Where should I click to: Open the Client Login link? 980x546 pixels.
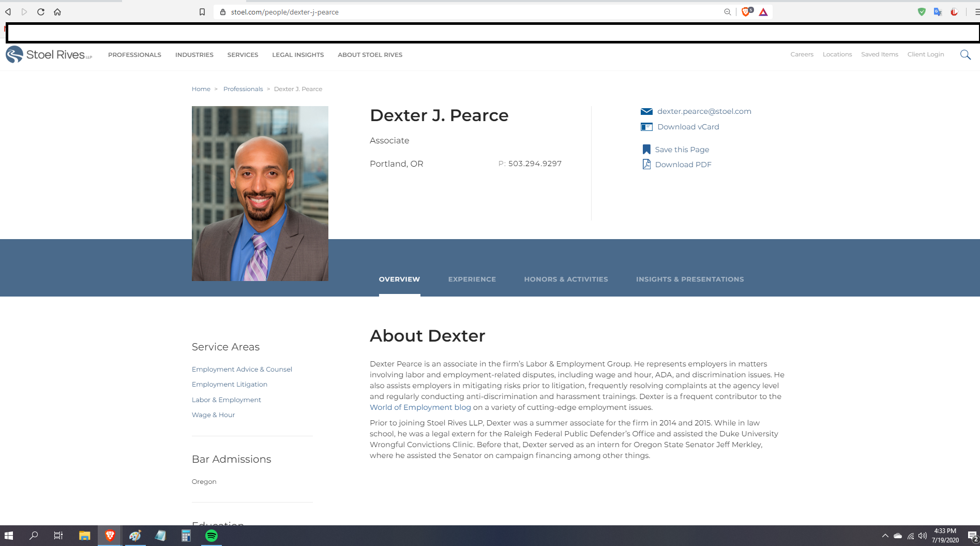925,54
